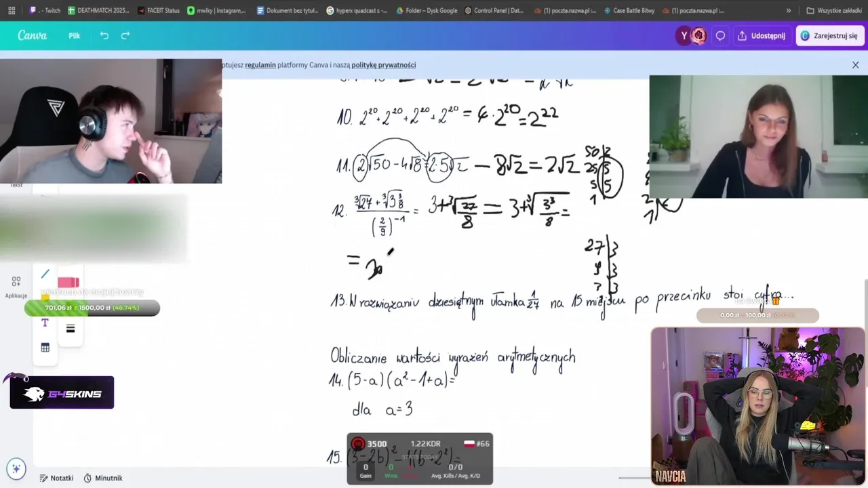Open the DEATHMATCH 2025 bookmark
Screen dimensions: 868x488
[98, 11]
